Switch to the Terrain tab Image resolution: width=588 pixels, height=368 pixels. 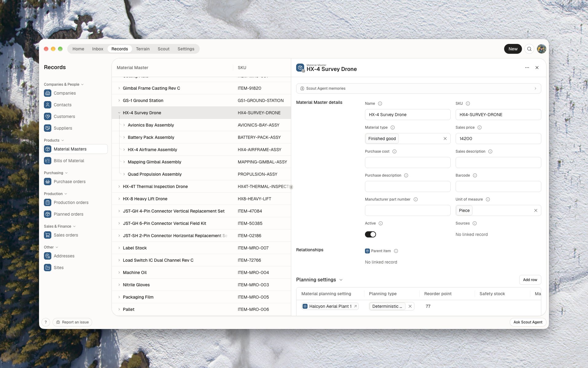[143, 49]
